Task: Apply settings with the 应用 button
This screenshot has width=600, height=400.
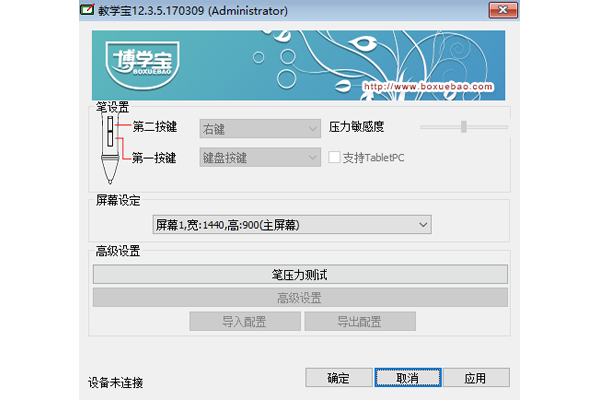Action: click(x=476, y=378)
